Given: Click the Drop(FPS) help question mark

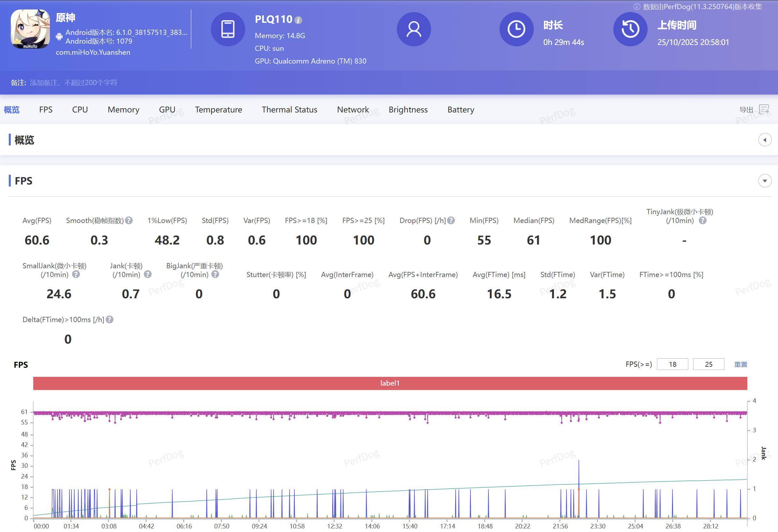Looking at the screenshot, I should [x=451, y=220].
